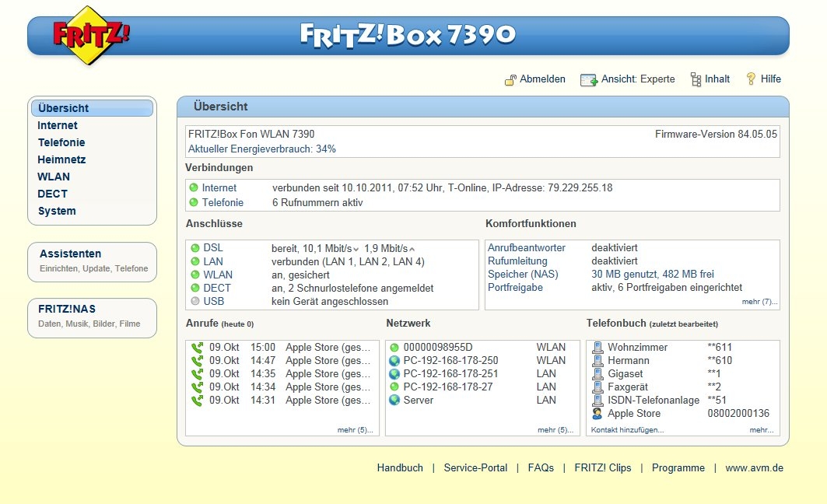Open the WLAN sidebar menu
This screenshot has width=827, height=504.
point(54,177)
